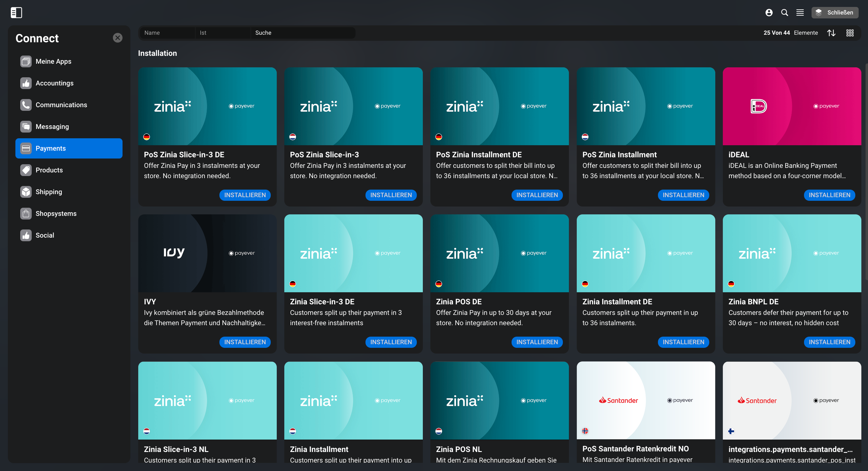Select Shopsystems category
The image size is (868, 471).
coord(69,214)
